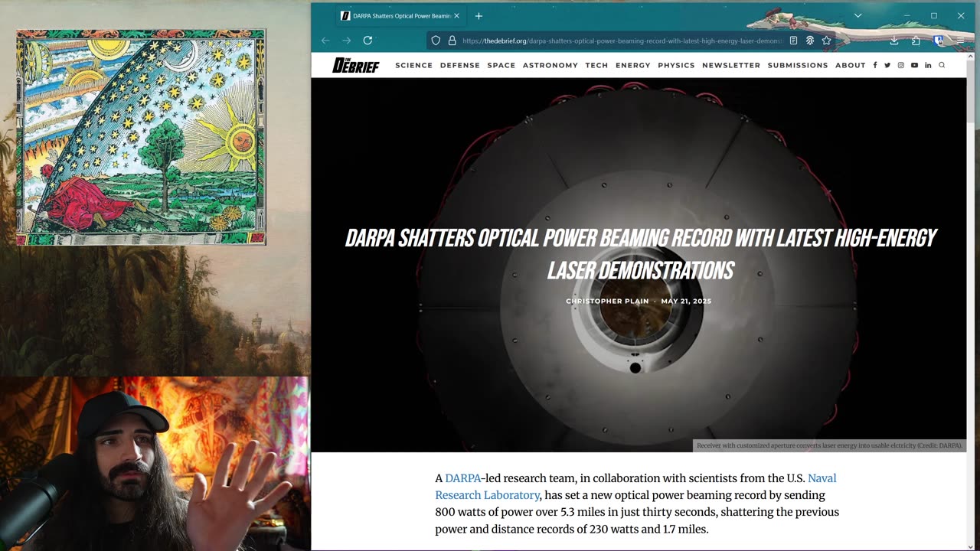Click the Bitwarden shield extension icon
Screen dimensions: 980x551
(x=939, y=41)
